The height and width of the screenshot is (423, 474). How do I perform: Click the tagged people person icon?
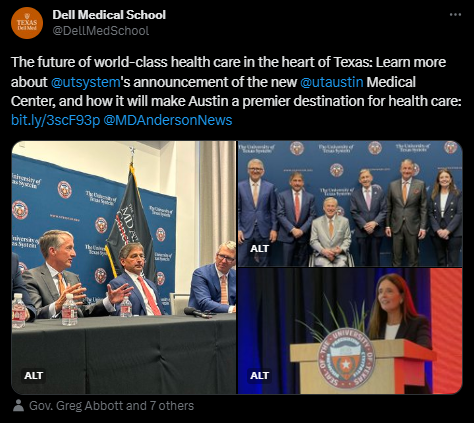[18, 406]
